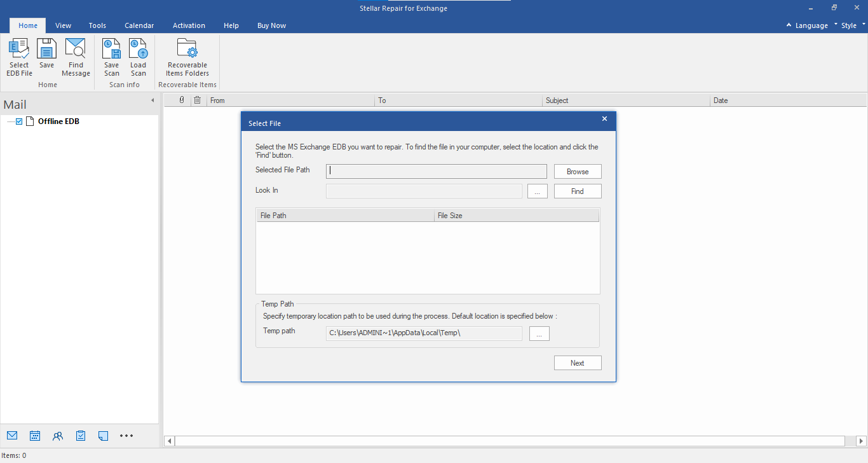Switch to Calendar view icon
Image resolution: width=868 pixels, height=463 pixels.
pos(35,436)
